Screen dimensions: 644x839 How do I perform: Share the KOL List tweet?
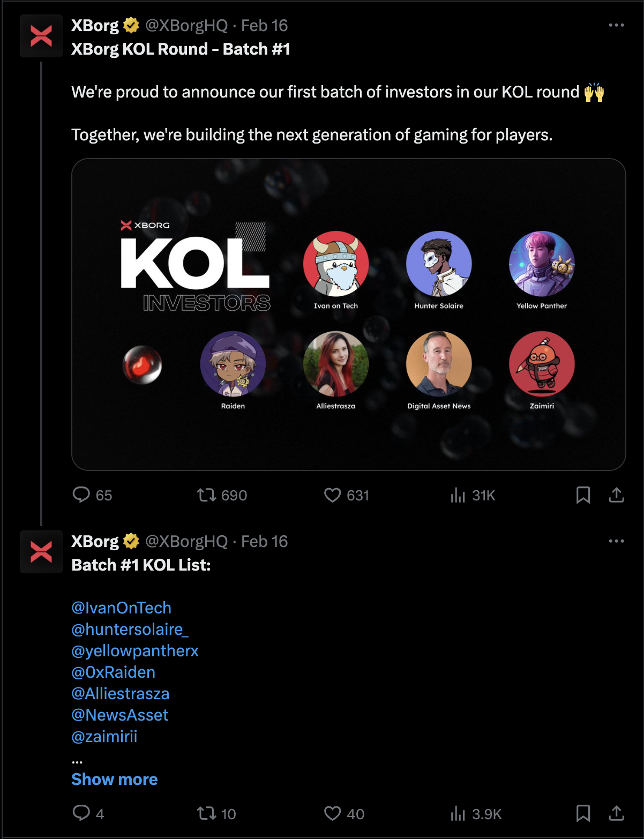click(617, 813)
